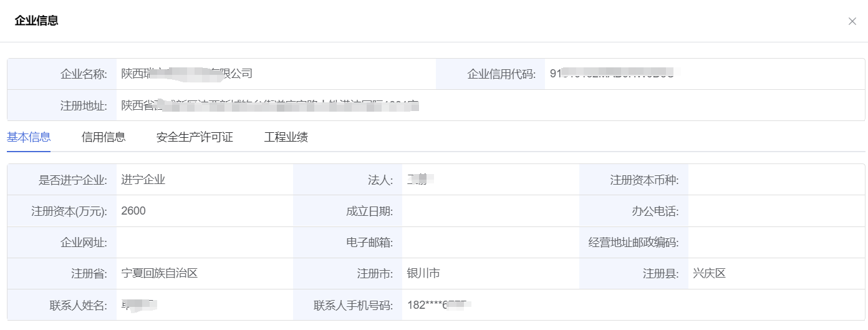Screen dimensions: 868x330
Task: View the 工程业绩 tab
Action: [286, 137]
